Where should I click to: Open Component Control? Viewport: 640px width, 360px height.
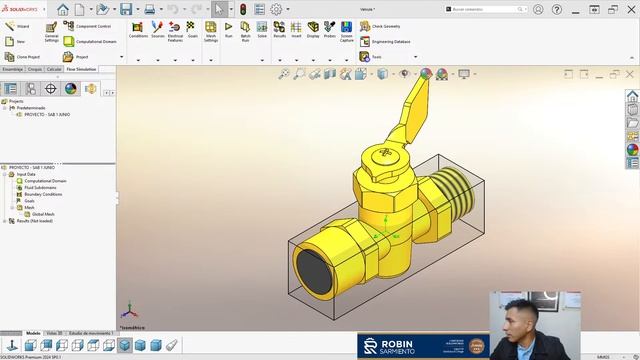87,26
